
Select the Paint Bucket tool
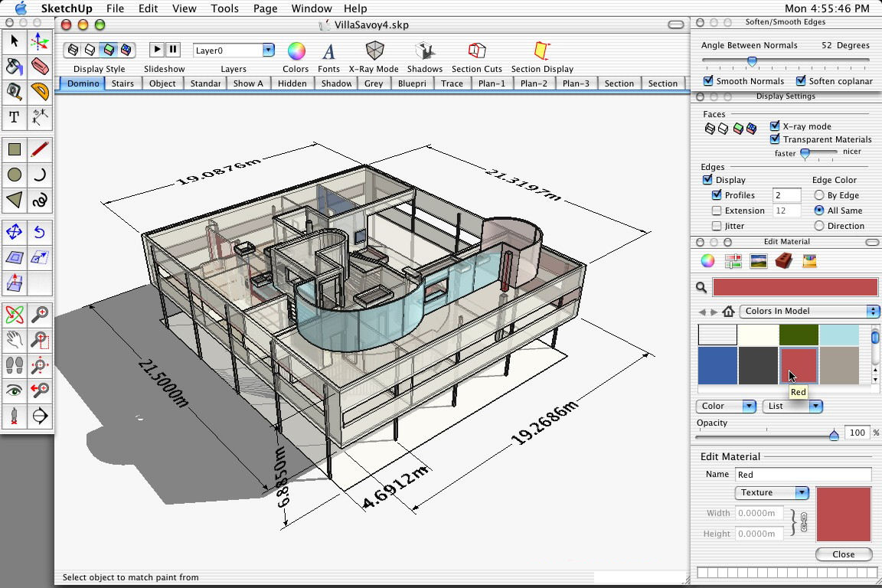[x=14, y=68]
